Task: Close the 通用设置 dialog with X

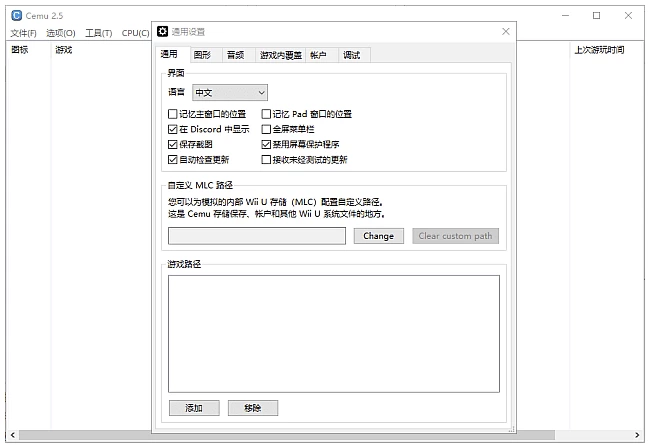Action: click(505, 32)
